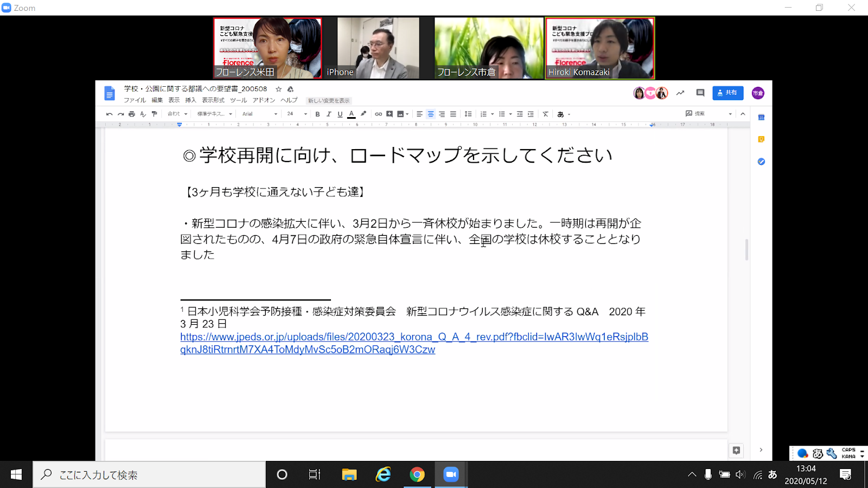Toggle bold formatting
The height and width of the screenshot is (488, 868).
(317, 114)
